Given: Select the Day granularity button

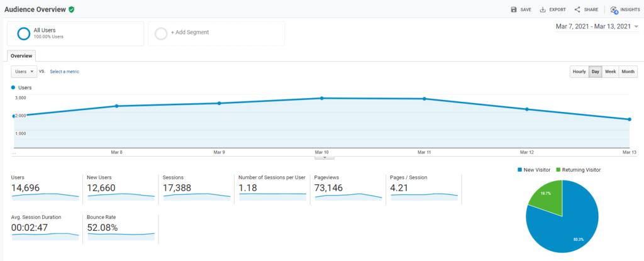Looking at the screenshot, I should click(x=595, y=72).
